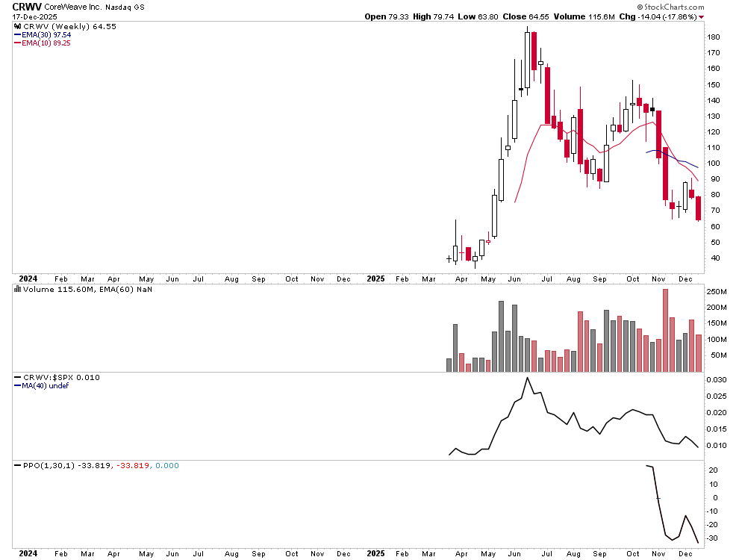Click the Close 64.55 value
Viewport: 739px width, 560px height.
point(526,16)
